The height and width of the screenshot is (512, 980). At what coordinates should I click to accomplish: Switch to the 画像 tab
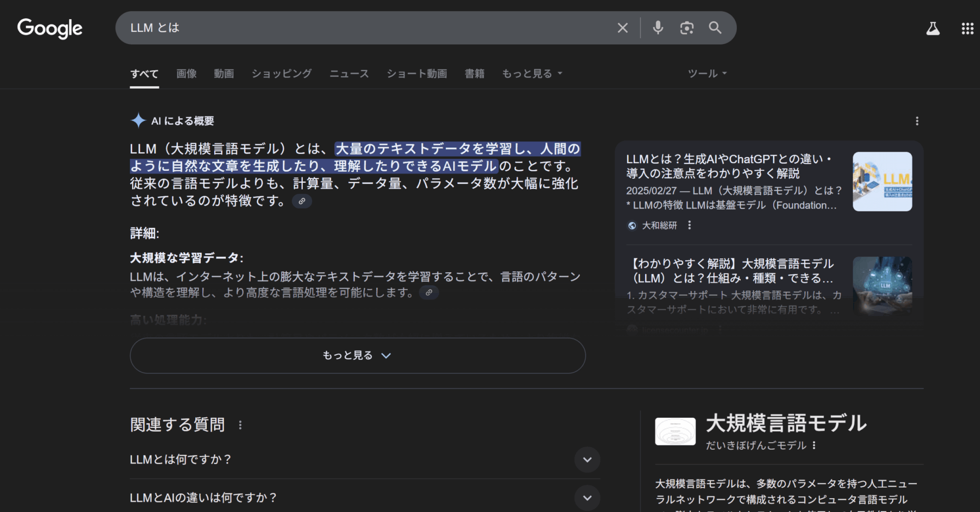coord(186,74)
